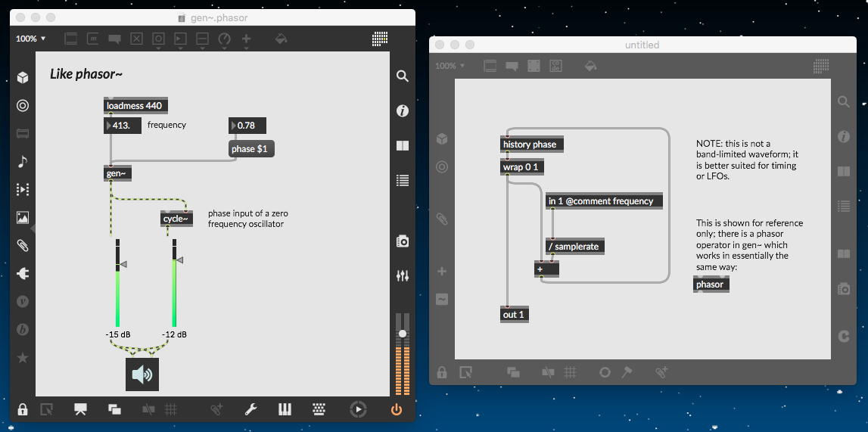This screenshot has width=868, height=432.
Task: Select the cycle~ object box
Action: click(x=176, y=219)
